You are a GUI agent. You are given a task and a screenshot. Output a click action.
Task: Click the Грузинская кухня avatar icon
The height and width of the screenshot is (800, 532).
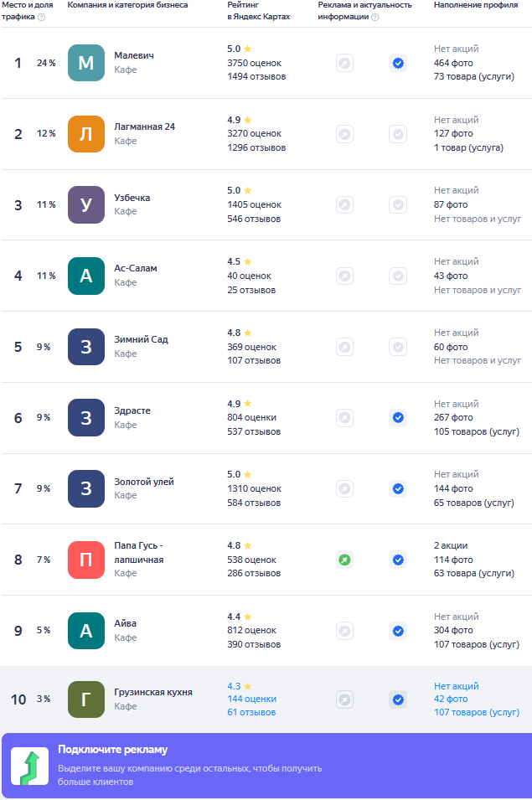click(86, 699)
